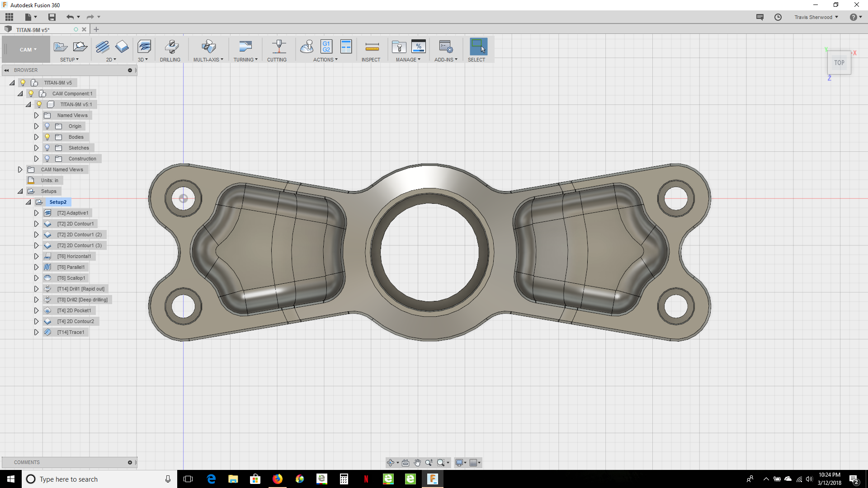Click the Post Process G1 G2 icon

click(326, 47)
